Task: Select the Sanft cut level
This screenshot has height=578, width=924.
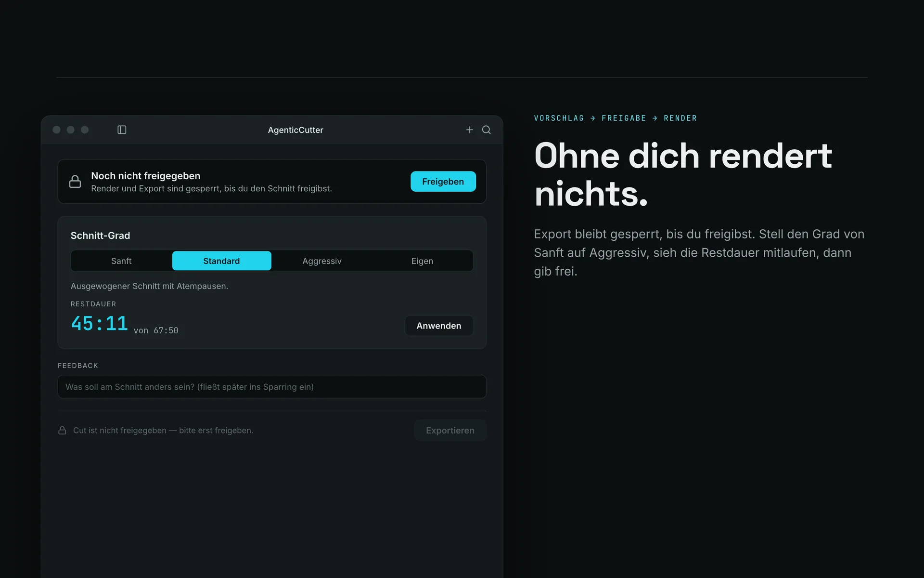Action: coord(121,261)
